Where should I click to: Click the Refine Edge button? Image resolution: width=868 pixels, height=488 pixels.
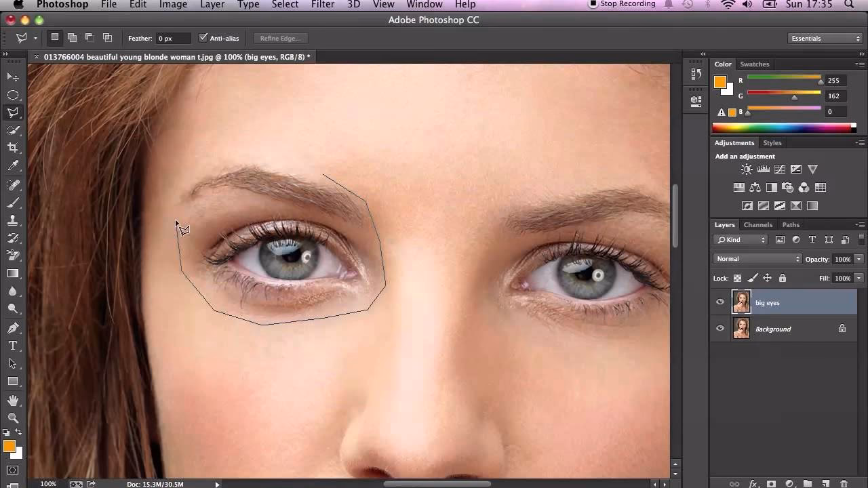[x=279, y=38]
